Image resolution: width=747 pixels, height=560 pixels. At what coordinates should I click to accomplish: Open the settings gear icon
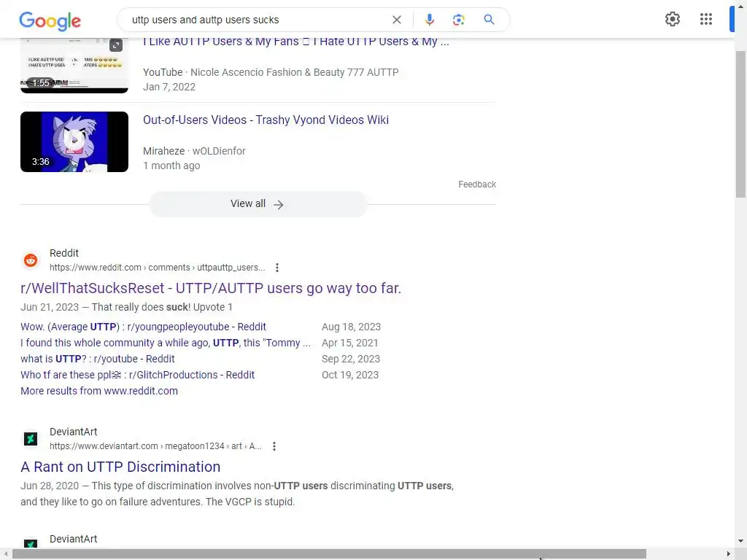(672, 19)
